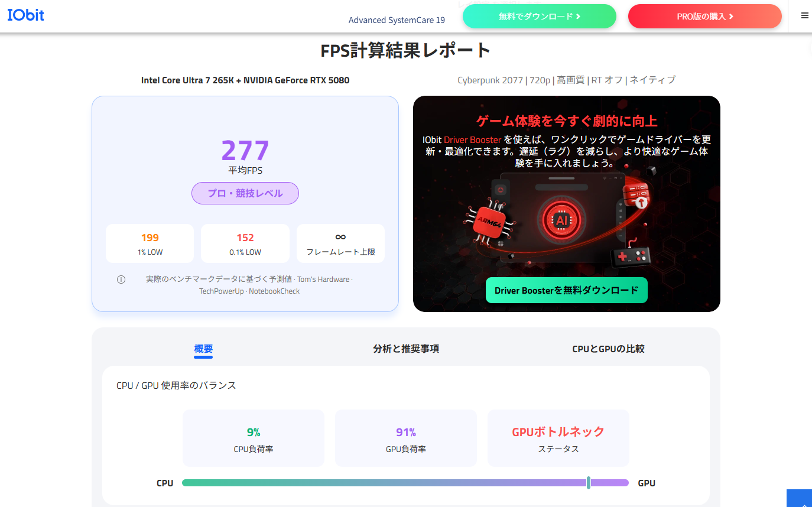Viewport: 812px width, 507px height.
Task: Click the CPU label left of slider
Action: (165, 483)
